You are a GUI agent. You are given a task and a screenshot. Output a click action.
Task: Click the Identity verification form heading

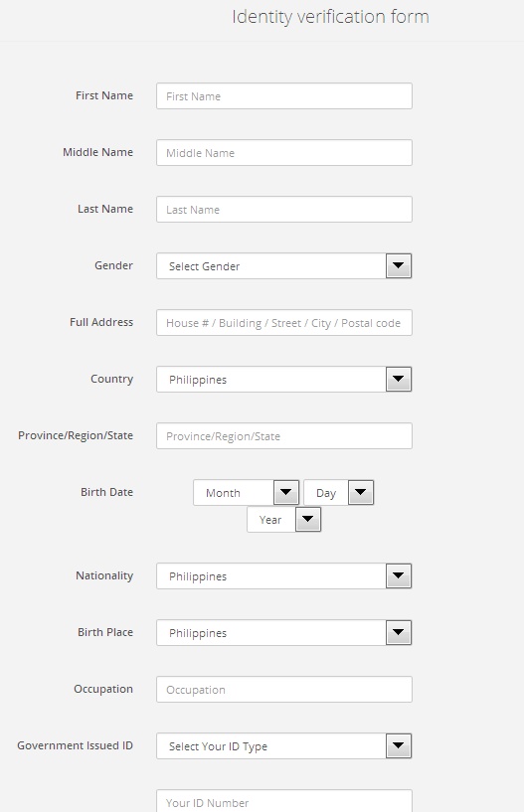[x=330, y=17]
